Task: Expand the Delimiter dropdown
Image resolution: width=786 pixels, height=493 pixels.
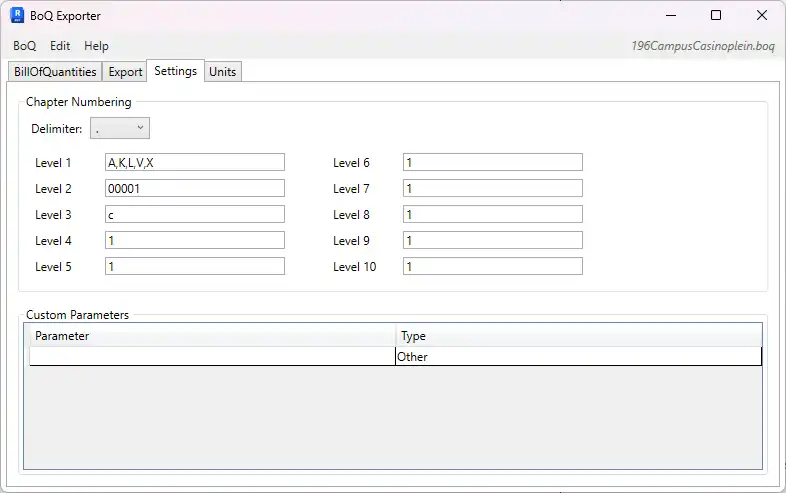Action: tap(120, 128)
